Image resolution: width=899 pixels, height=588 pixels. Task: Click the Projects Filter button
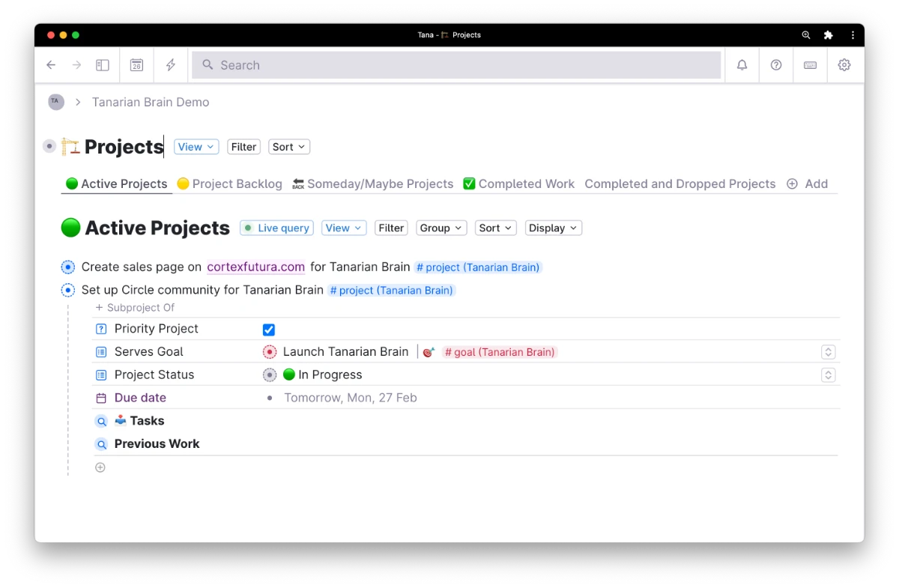pyautogui.click(x=243, y=147)
